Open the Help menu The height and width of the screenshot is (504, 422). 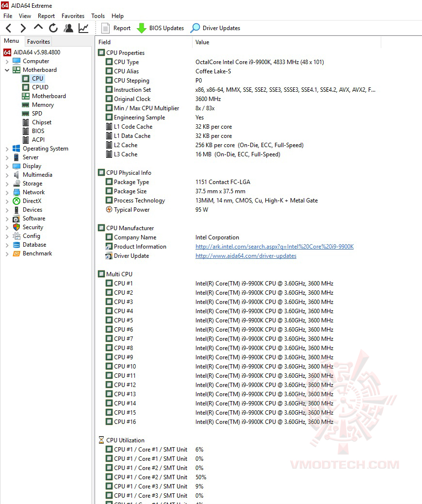click(117, 16)
